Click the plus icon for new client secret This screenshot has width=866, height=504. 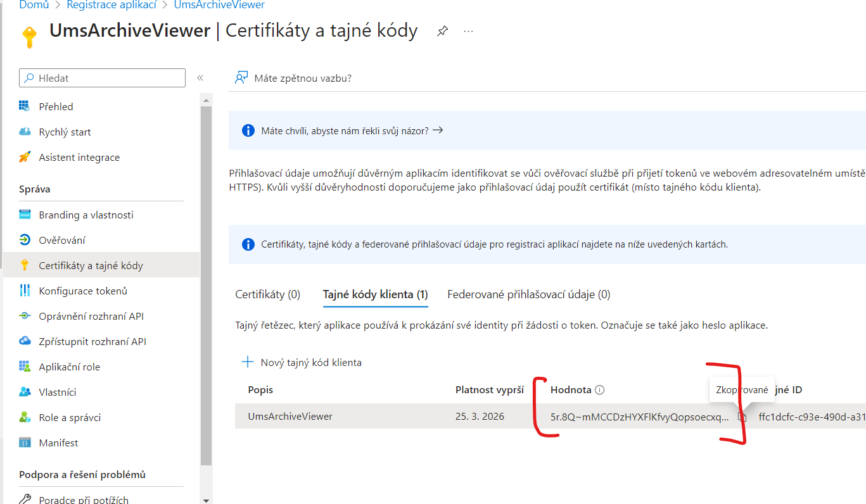247,362
